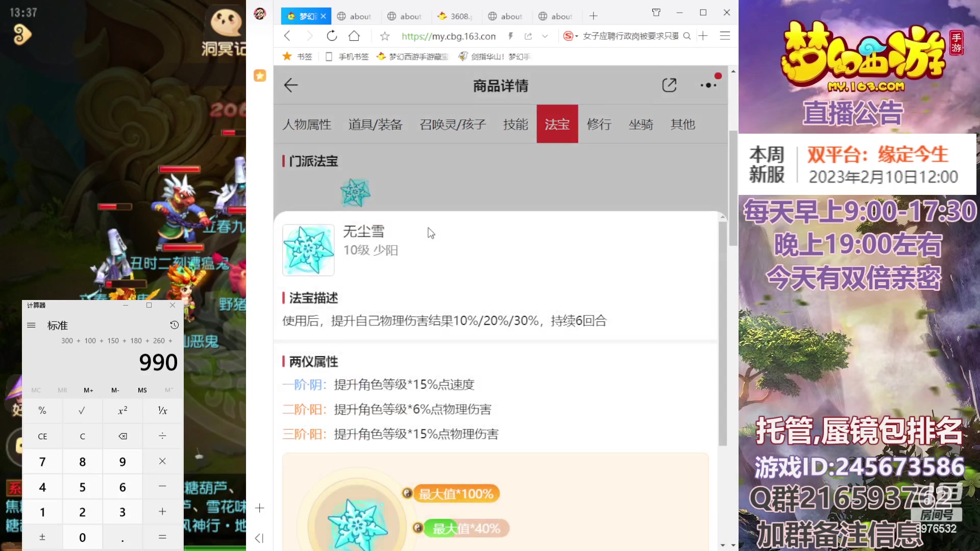Screen dimensions: 980x551
Task: Click the user avatar in the browser sidebar
Action: (260, 14)
